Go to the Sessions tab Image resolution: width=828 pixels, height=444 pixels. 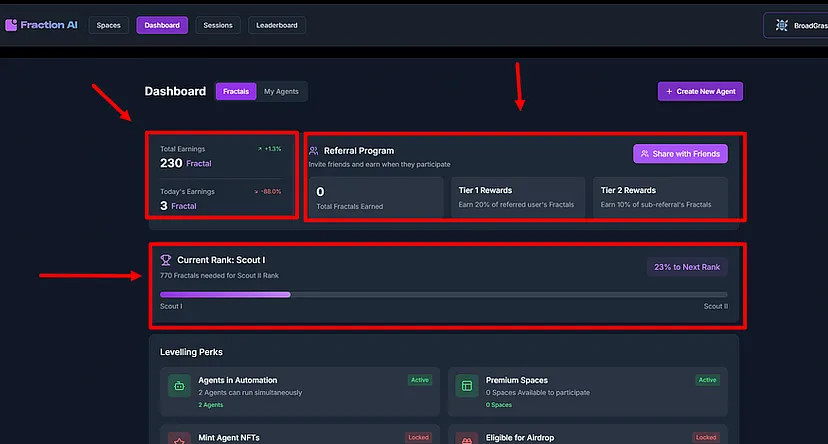[x=218, y=25]
